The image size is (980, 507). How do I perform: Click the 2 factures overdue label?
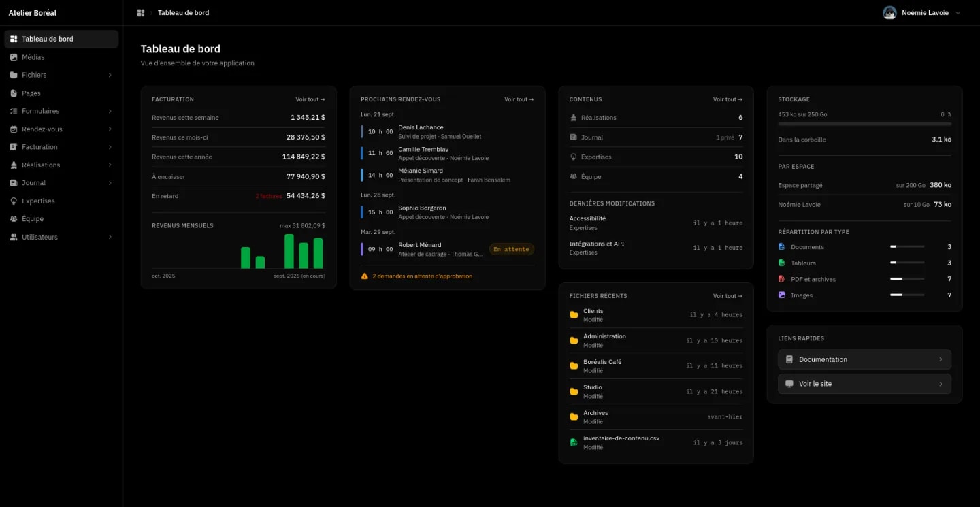coord(269,196)
